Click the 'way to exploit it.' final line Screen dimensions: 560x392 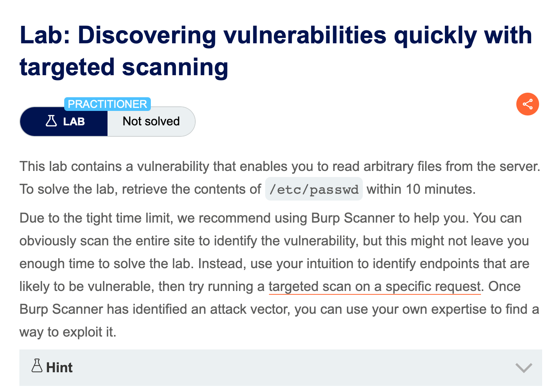(x=68, y=332)
